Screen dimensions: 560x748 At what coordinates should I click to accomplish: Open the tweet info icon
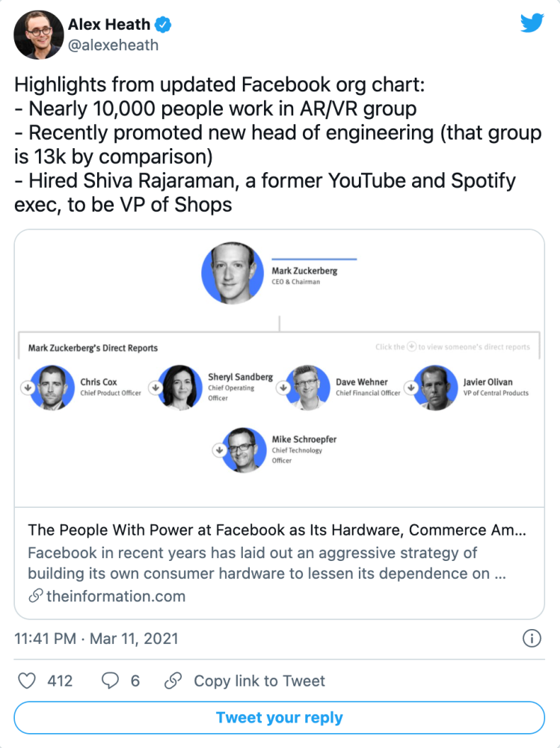(531, 639)
